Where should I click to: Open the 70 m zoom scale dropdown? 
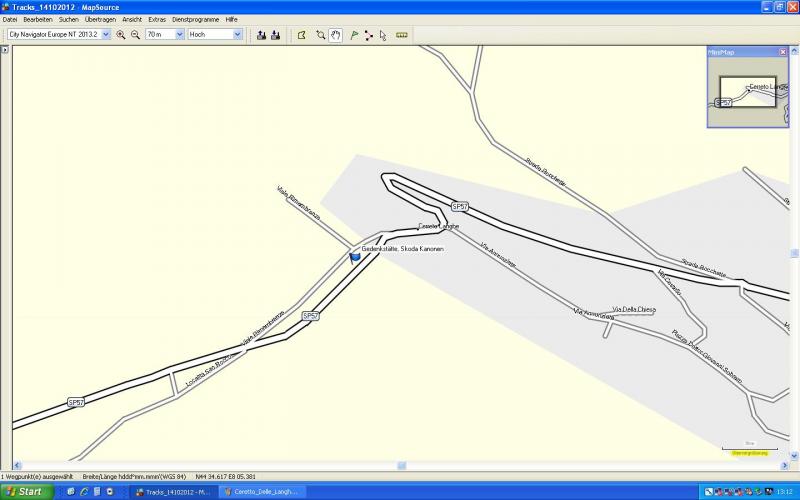180,34
